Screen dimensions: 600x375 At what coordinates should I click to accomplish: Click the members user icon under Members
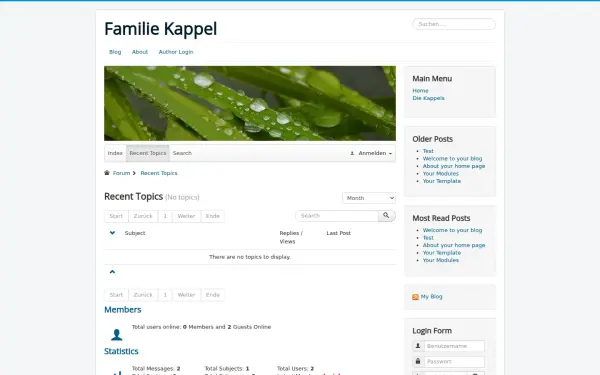[117, 334]
